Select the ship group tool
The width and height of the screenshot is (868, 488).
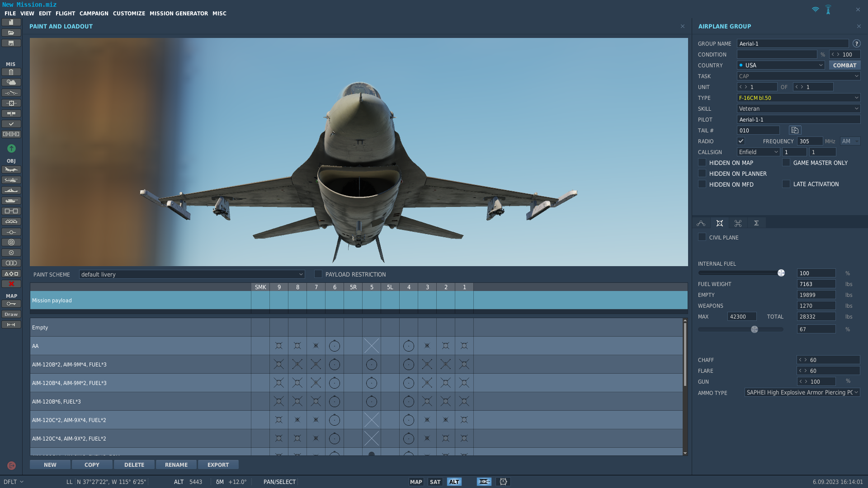tap(11, 190)
